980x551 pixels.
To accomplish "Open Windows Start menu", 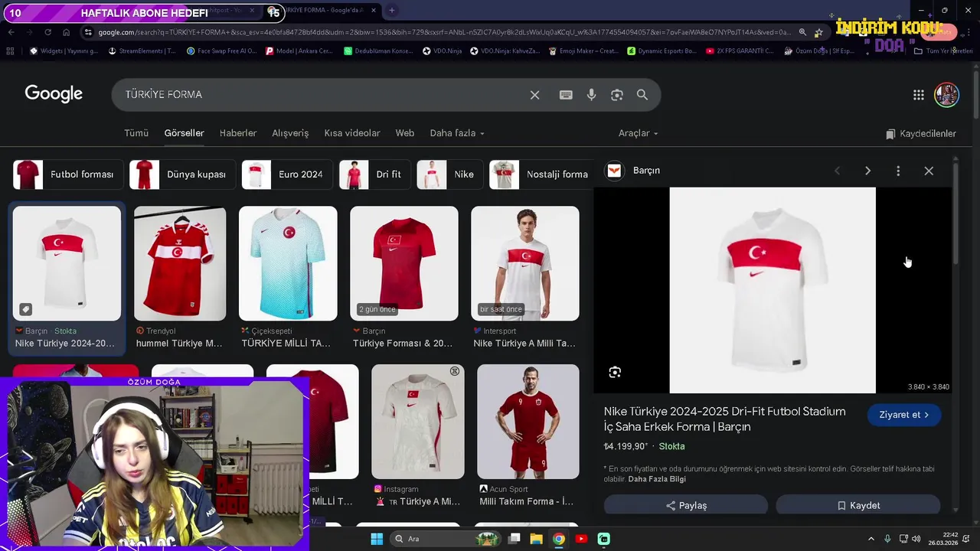I will click(377, 539).
